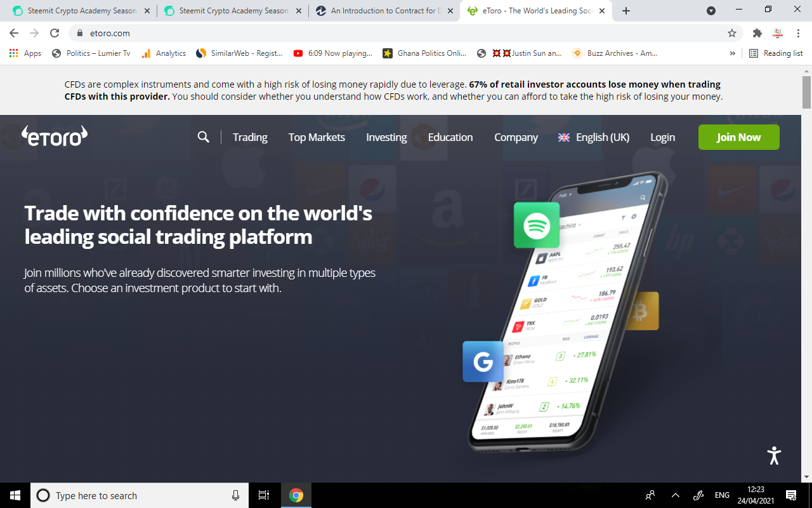Click the green Join Now button
This screenshot has width=812, height=508.
(x=739, y=137)
